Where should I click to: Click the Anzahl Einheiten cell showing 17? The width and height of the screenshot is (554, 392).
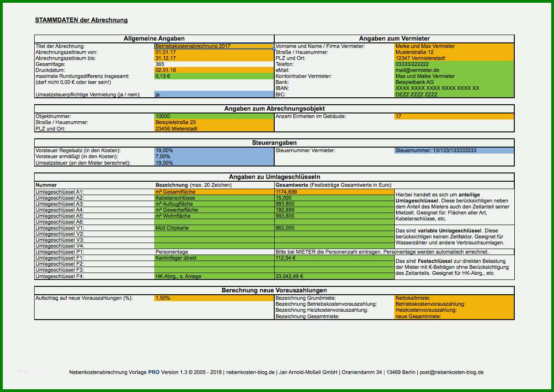pyautogui.click(x=454, y=117)
